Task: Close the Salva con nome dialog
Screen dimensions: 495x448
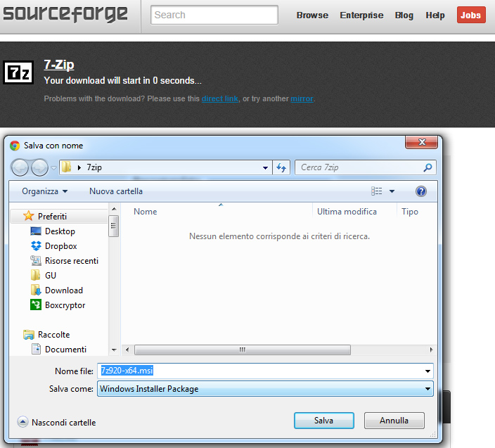Action: click(x=421, y=142)
